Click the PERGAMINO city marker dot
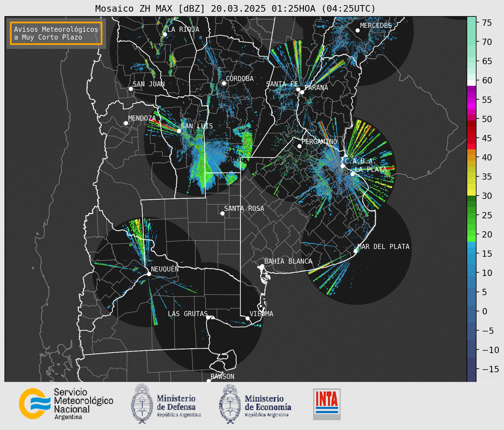The image size is (504, 430). [x=299, y=146]
